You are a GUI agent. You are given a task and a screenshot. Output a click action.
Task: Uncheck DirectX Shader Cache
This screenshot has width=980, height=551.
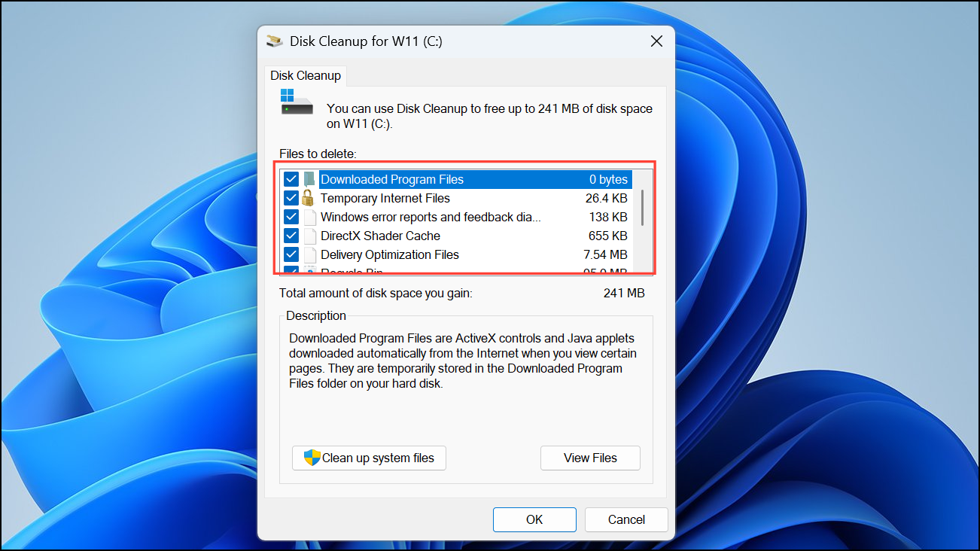[291, 236]
